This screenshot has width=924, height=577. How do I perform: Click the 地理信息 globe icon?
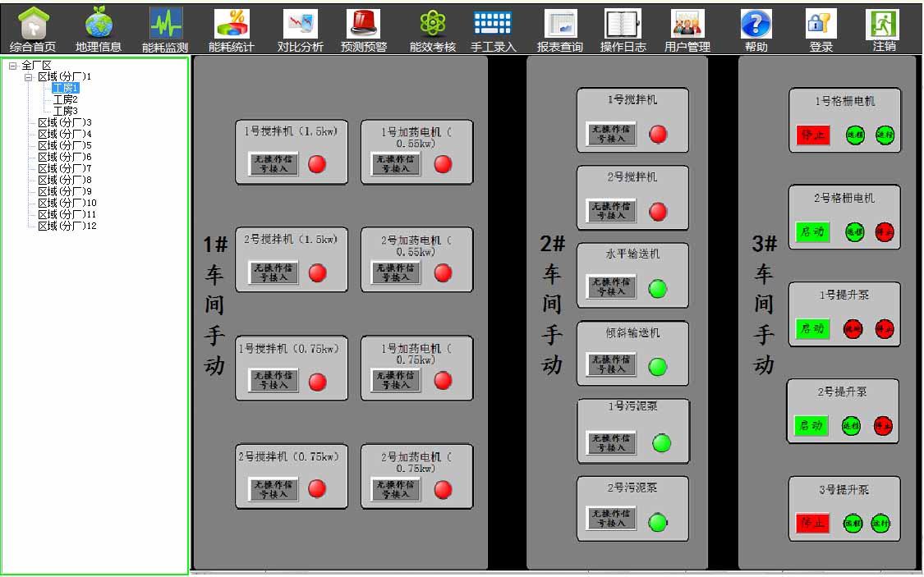point(99,24)
